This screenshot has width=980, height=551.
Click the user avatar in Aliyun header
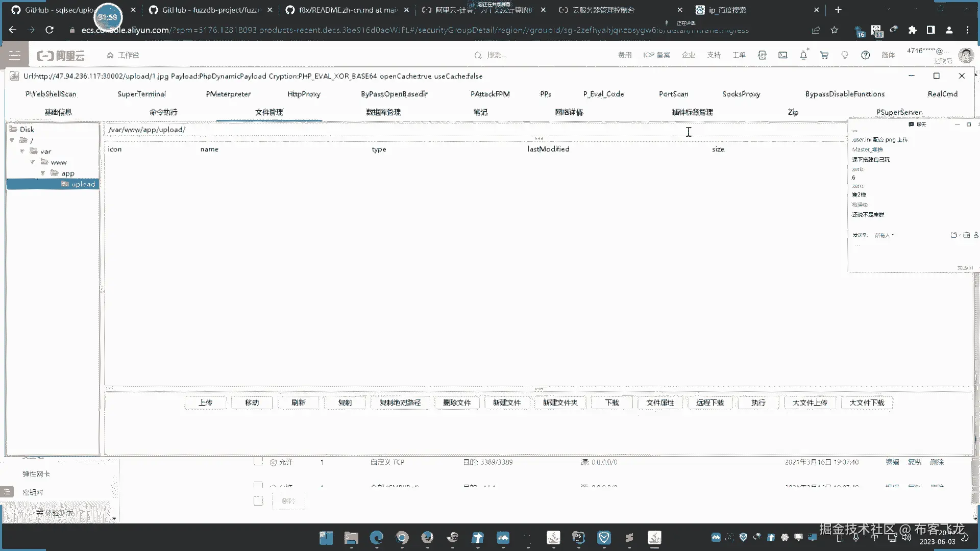[965, 55]
